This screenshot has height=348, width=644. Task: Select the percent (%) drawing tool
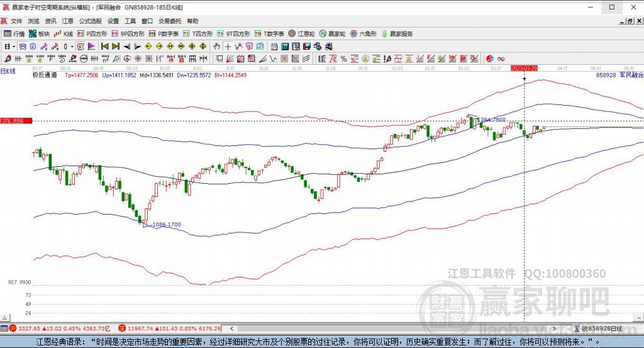click(x=343, y=59)
